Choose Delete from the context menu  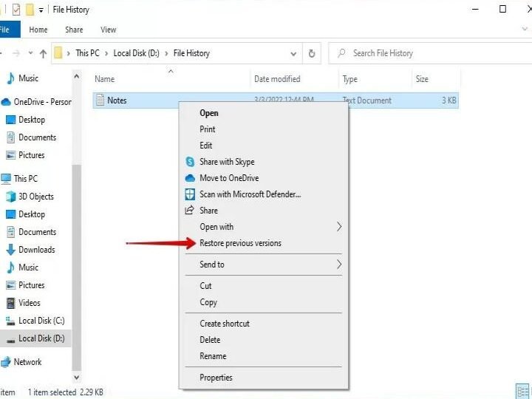[x=264, y=340]
